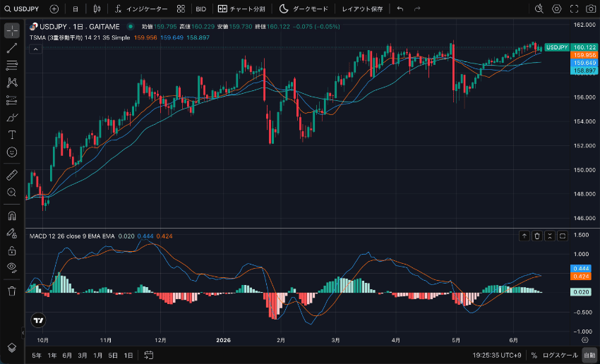Collapse the indicator legend chevron
The image size is (600, 364).
tap(35, 49)
